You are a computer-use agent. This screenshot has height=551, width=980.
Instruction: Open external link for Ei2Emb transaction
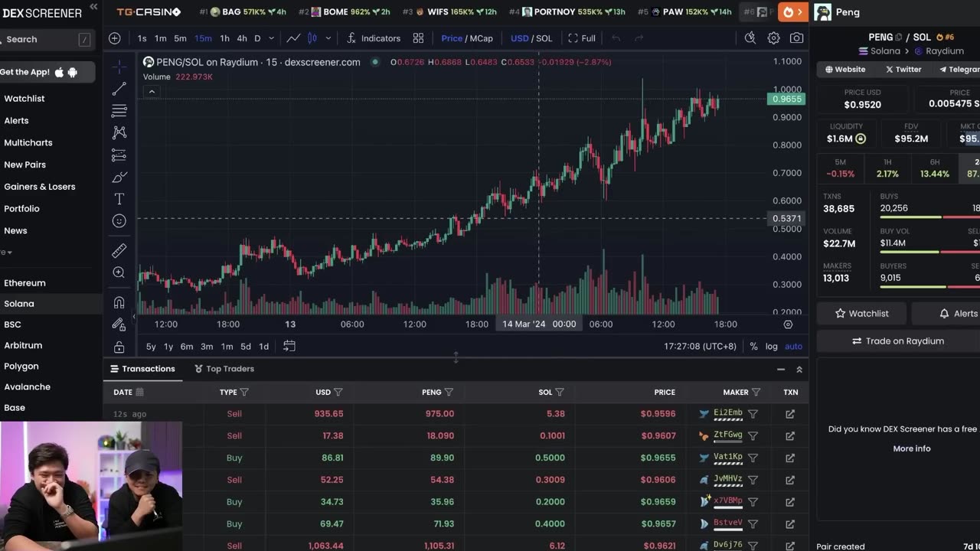click(790, 414)
